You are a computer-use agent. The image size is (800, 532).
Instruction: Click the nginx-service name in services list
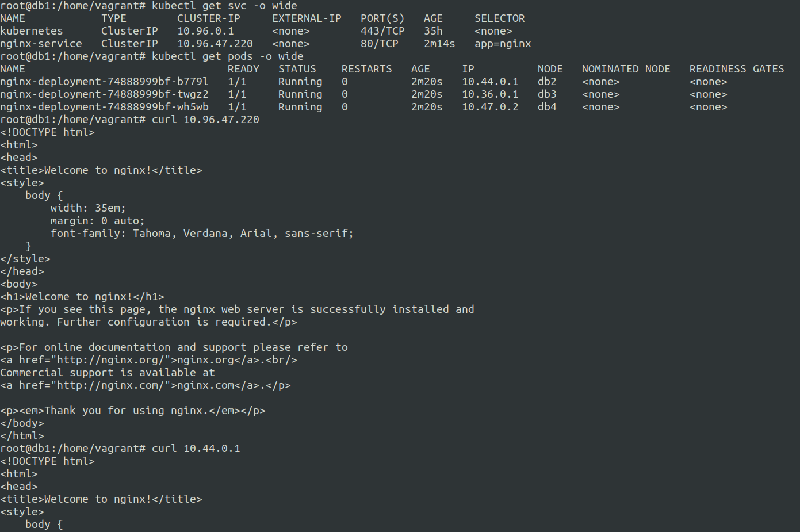[x=41, y=44]
